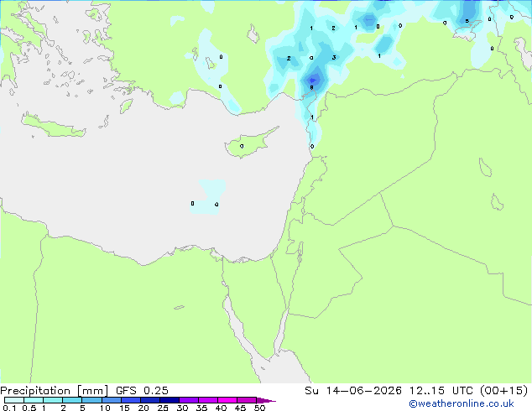Click the '15' legend scale label
The width and height of the screenshot is (532, 411).
pos(124,408)
